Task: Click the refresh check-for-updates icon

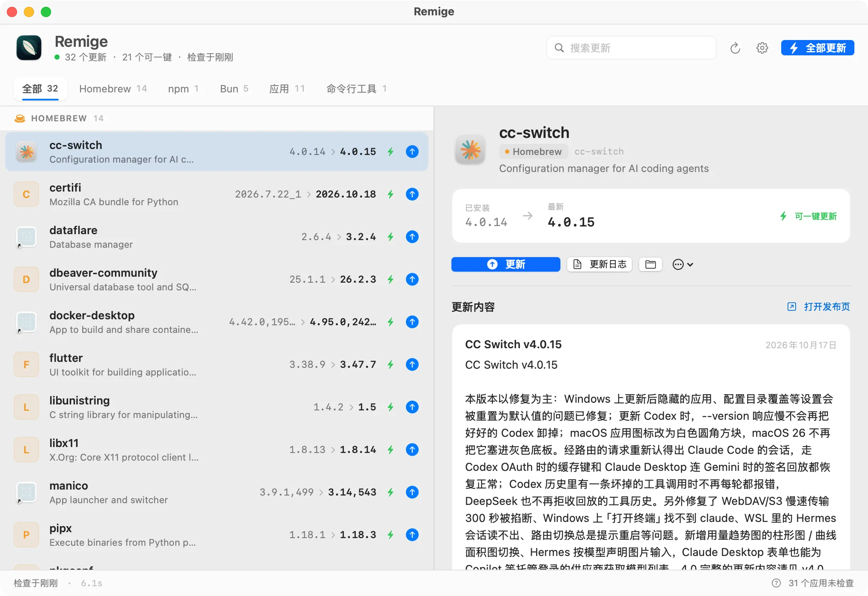Action: [735, 48]
